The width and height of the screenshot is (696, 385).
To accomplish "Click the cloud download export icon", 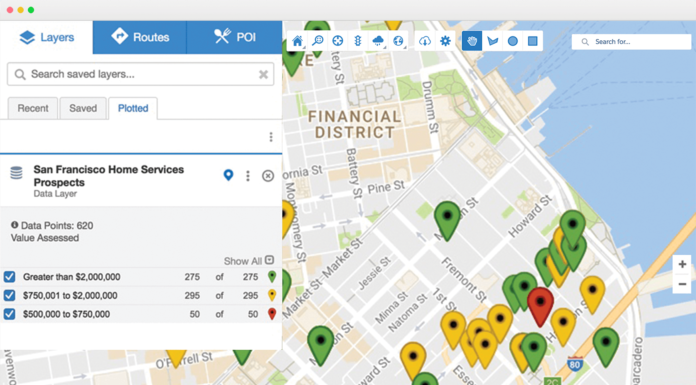I will [425, 41].
